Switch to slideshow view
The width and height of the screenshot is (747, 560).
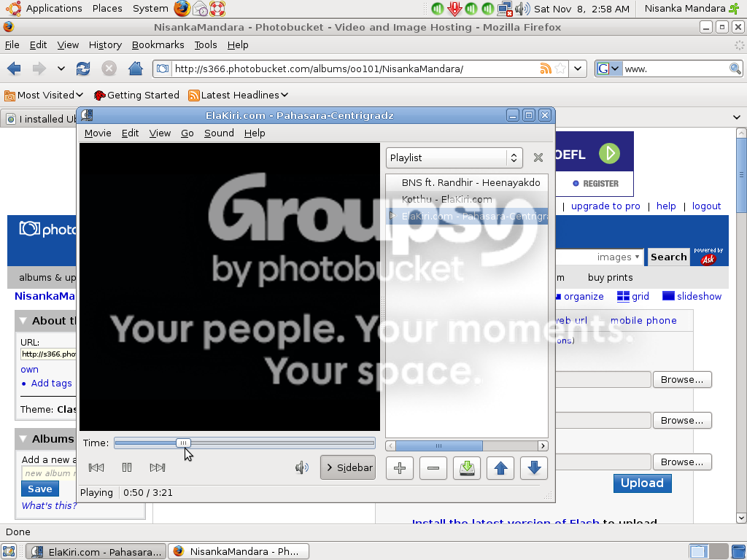point(692,296)
